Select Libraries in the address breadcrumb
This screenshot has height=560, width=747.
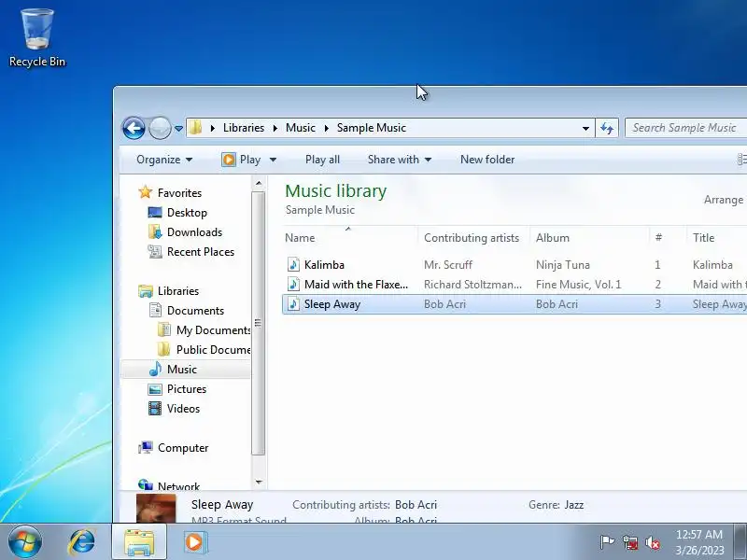point(244,128)
